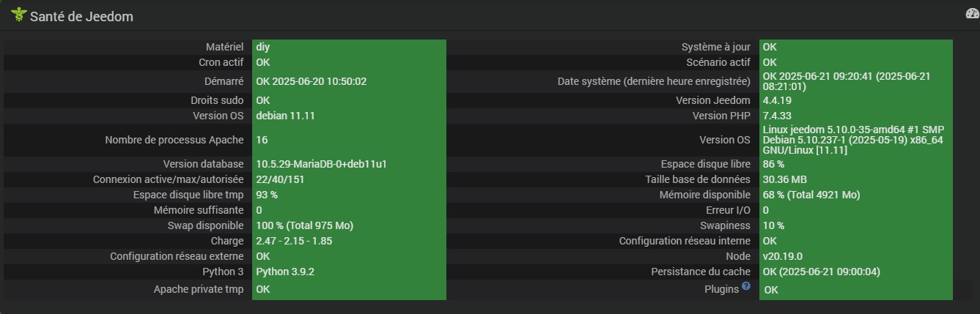Click the Plugins help question mark icon

745,287
